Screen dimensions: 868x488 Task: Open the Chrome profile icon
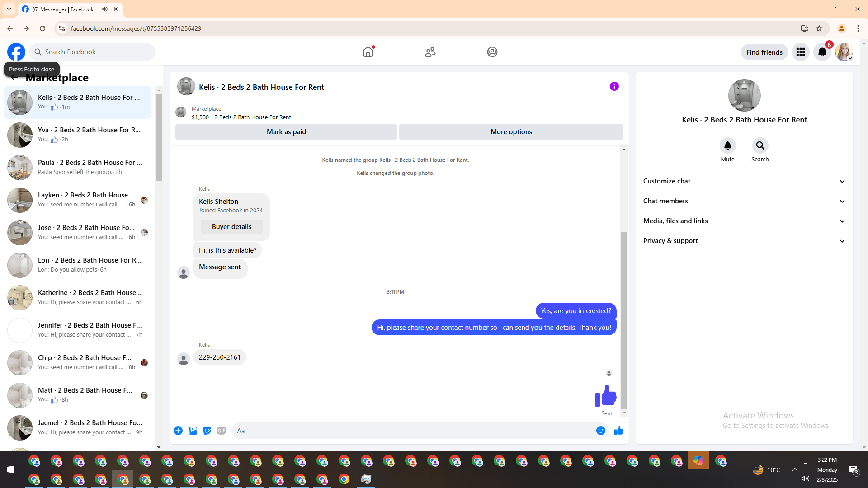[x=842, y=28]
